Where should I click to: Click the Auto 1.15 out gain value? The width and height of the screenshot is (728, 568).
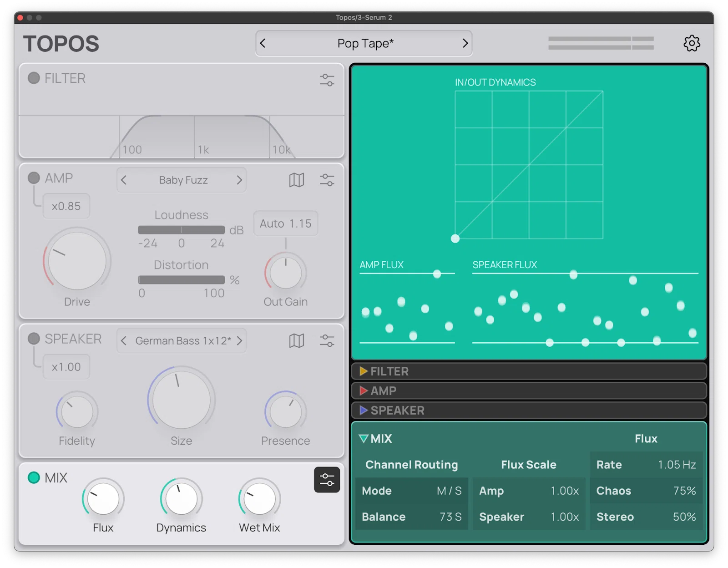(286, 223)
